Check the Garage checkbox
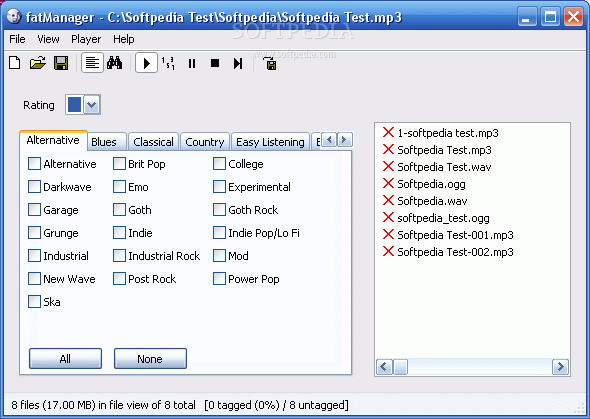This screenshot has height=419, width=590. tap(34, 210)
